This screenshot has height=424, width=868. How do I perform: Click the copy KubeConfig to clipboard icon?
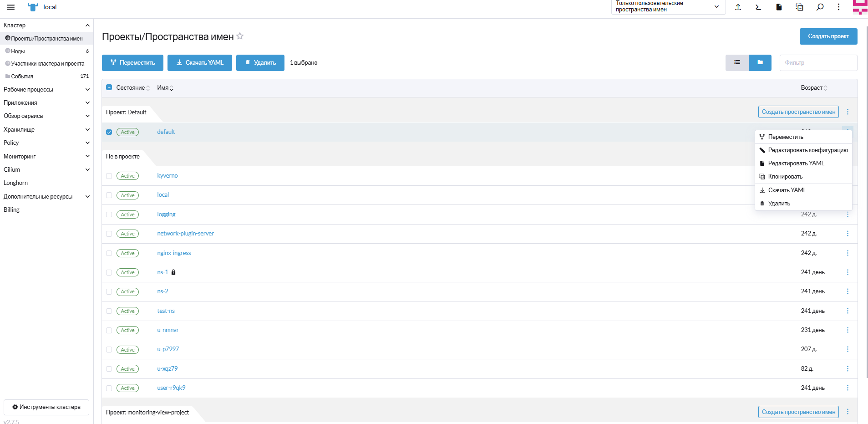point(799,7)
